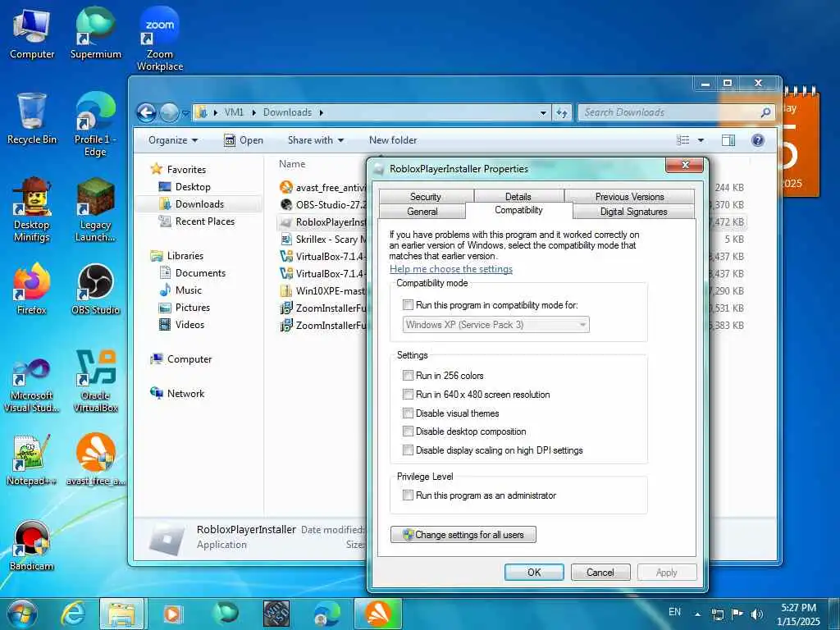
Task: Launch Bandicam from the desktop
Action: point(32,546)
